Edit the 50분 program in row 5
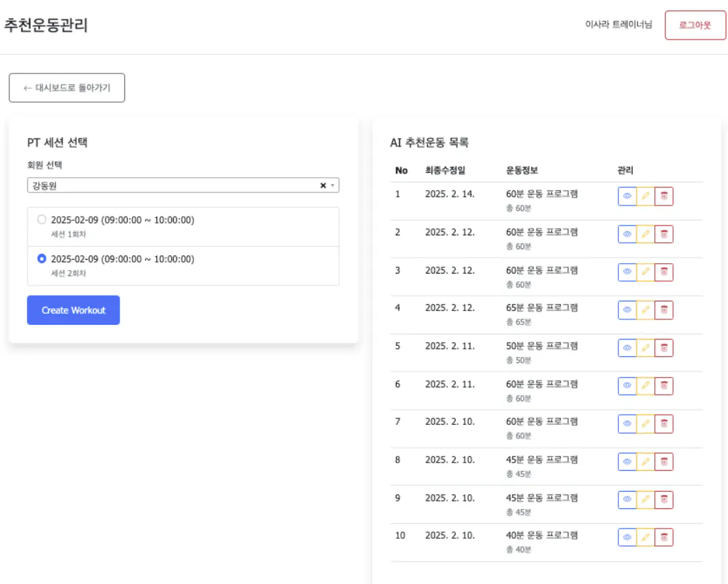Image resolution: width=728 pixels, height=584 pixels. (x=645, y=348)
